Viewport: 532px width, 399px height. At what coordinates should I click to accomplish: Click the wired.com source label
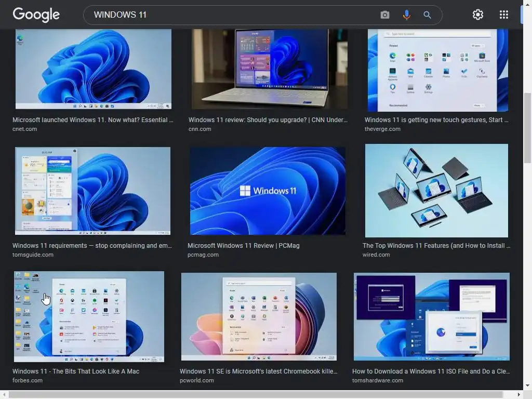tap(376, 255)
